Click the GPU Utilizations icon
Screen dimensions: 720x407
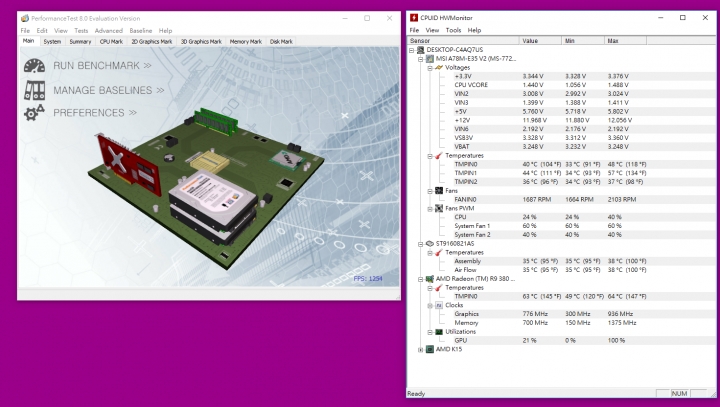(439, 332)
